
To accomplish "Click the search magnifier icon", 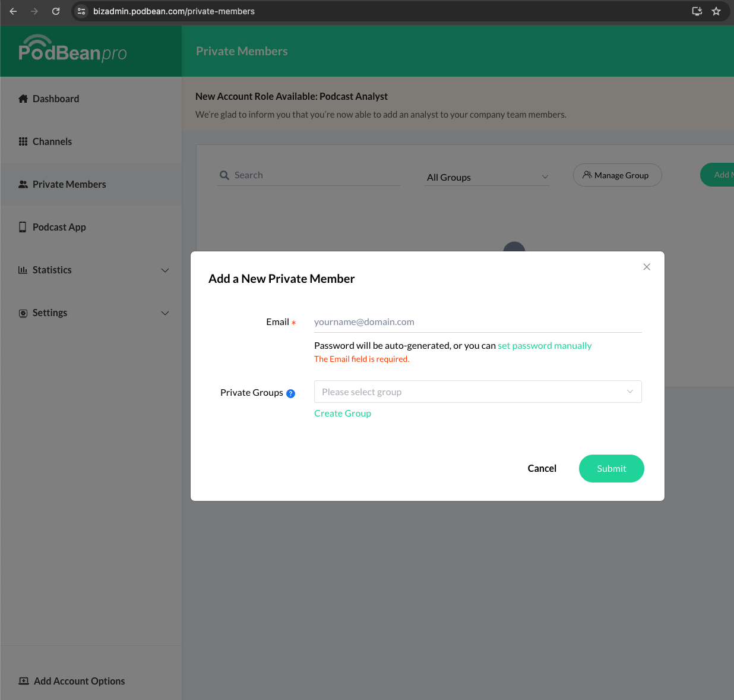I will tap(224, 175).
